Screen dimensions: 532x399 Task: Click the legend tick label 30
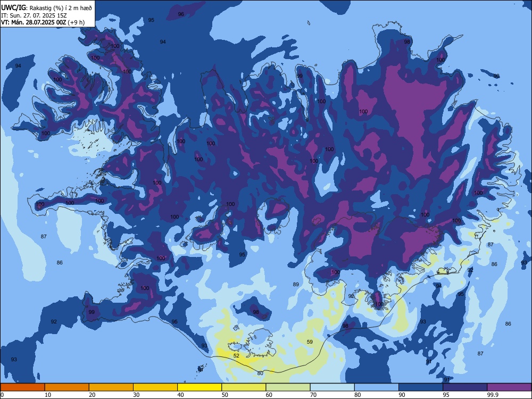click(x=136, y=395)
